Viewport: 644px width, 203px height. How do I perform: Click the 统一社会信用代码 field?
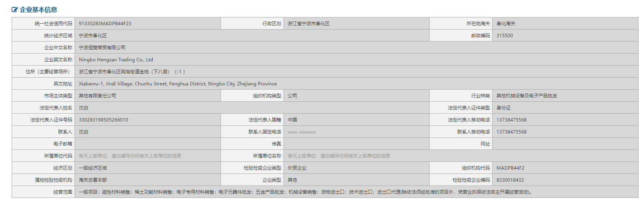(148, 24)
